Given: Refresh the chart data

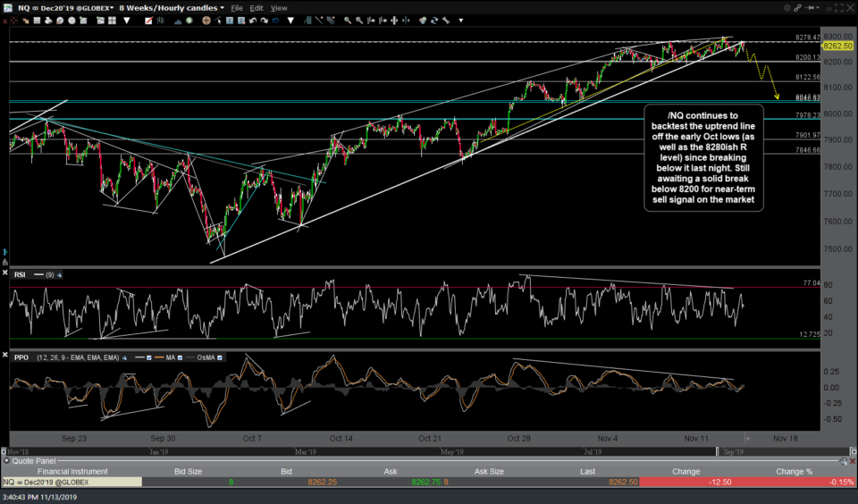Looking at the screenshot, I should [434, 21].
